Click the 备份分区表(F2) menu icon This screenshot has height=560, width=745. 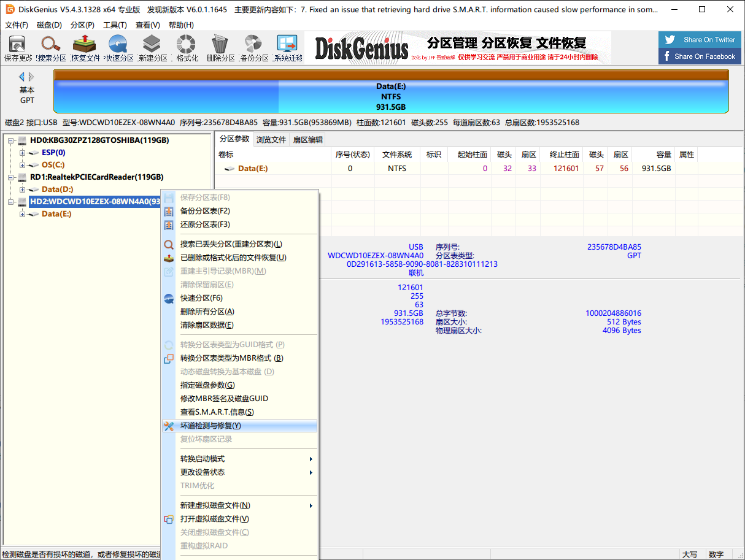click(x=169, y=211)
